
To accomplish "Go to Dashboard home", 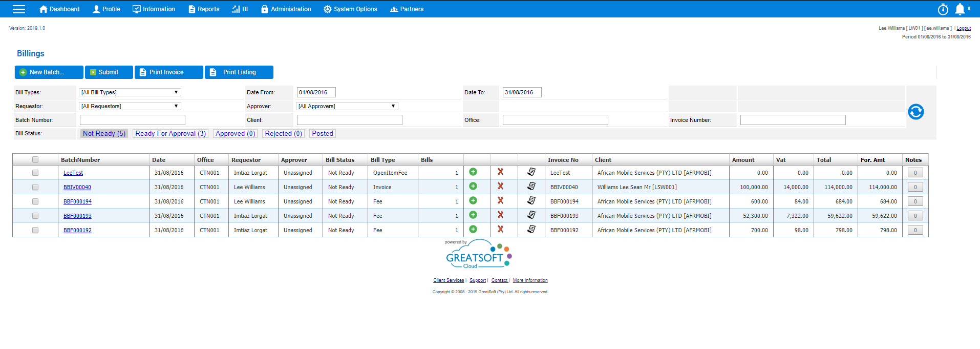I will point(59,9).
